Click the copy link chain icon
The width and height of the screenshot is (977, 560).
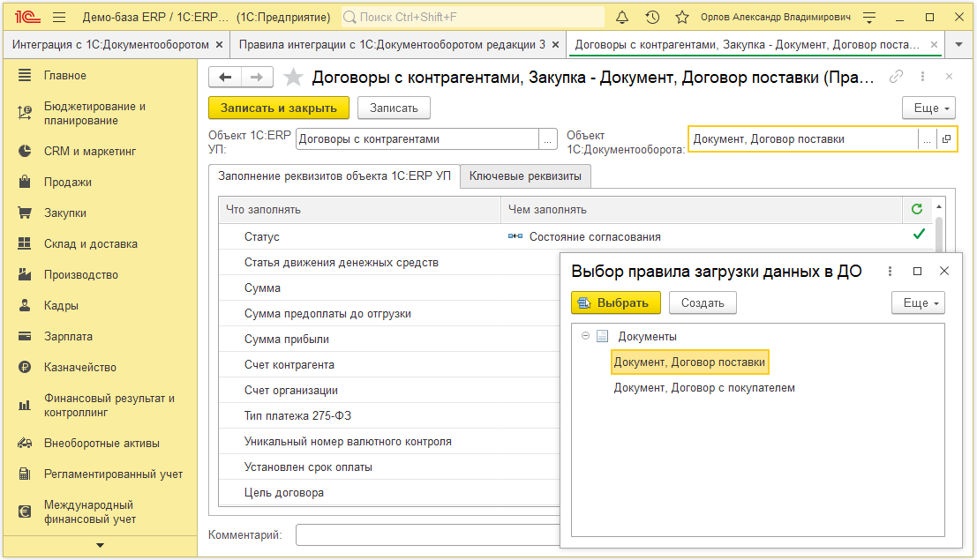click(896, 77)
